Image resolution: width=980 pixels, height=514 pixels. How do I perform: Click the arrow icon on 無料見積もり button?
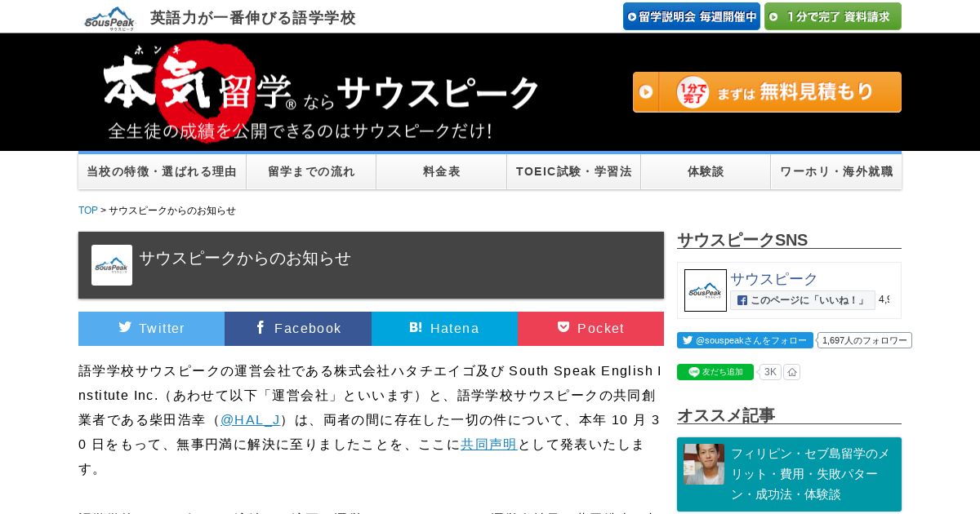tap(646, 92)
